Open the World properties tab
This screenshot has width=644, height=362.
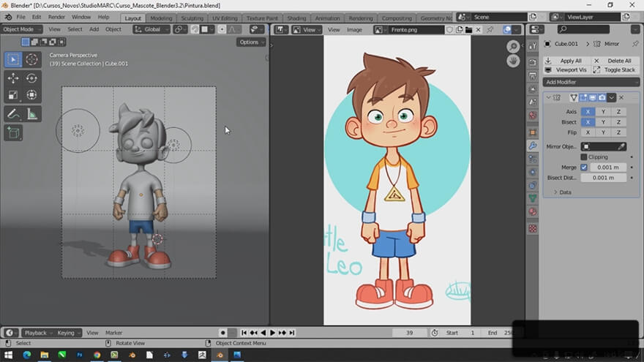coord(533,116)
